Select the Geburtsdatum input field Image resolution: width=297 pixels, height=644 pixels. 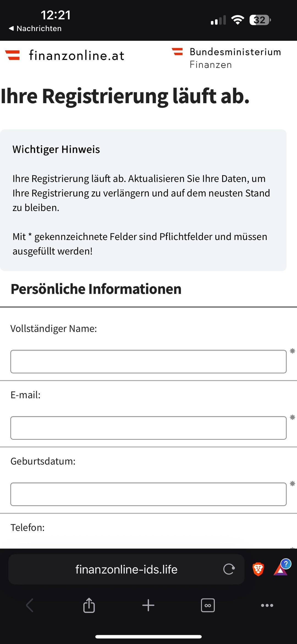148,494
